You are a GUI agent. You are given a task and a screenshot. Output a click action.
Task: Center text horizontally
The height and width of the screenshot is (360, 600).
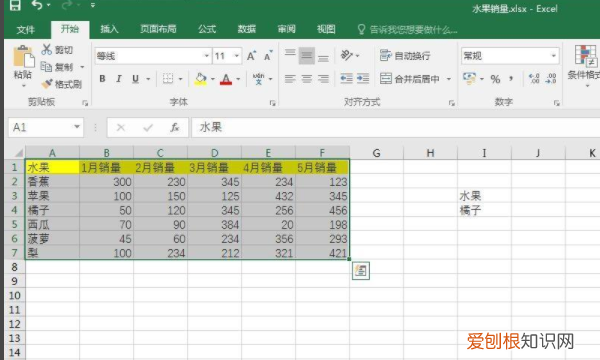(x=307, y=79)
